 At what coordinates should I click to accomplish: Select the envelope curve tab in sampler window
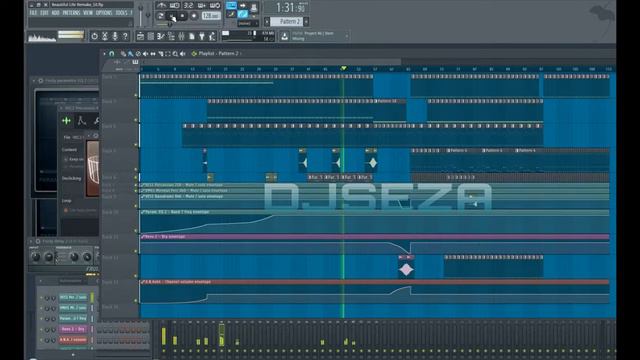click(x=82, y=121)
